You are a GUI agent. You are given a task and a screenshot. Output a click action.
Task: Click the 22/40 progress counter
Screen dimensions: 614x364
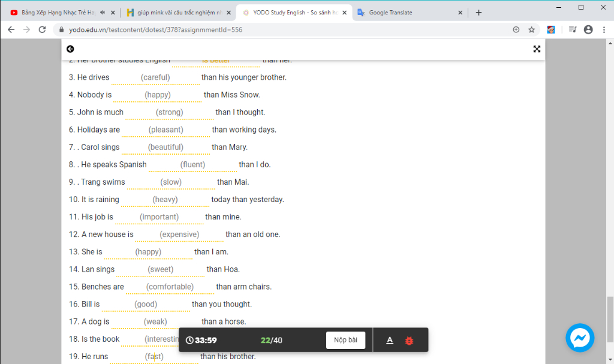tap(272, 341)
